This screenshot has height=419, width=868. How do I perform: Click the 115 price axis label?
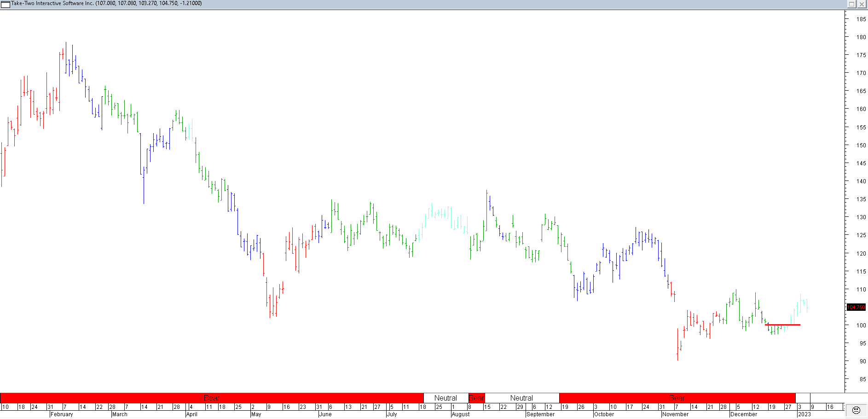tap(861, 272)
